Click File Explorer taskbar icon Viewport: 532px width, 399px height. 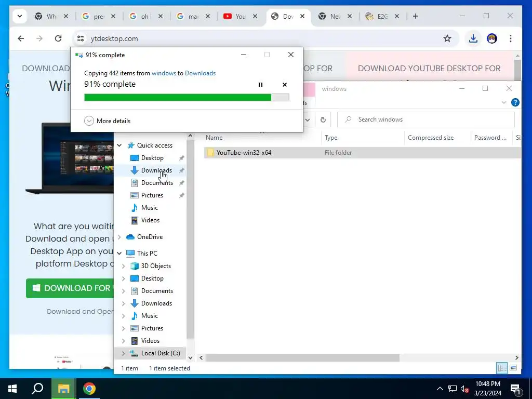pos(63,389)
